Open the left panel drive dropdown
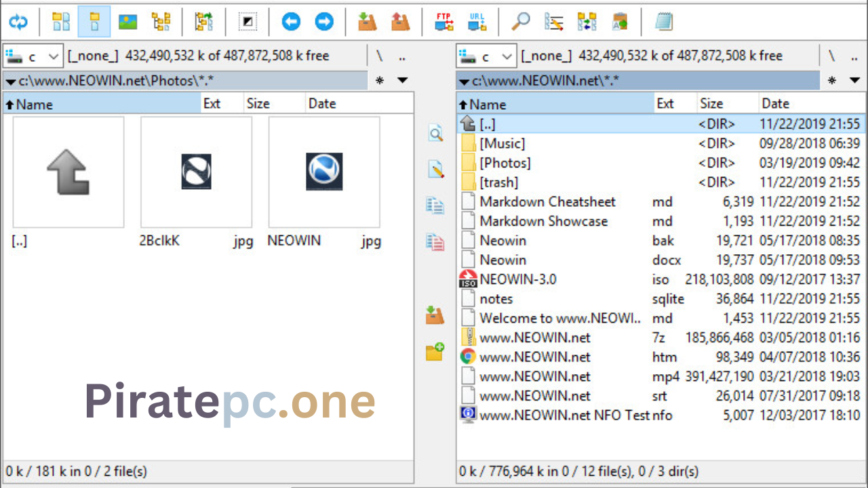The height and width of the screenshot is (488, 868). click(33, 56)
